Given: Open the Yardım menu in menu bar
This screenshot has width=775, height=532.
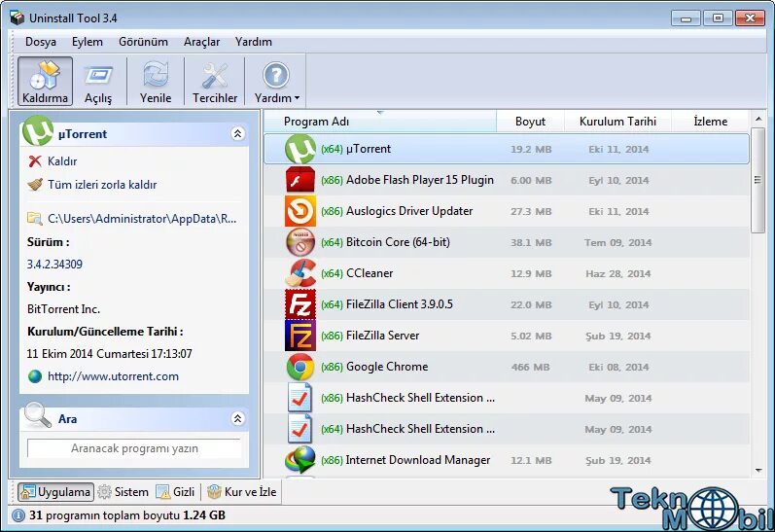Looking at the screenshot, I should coord(254,42).
